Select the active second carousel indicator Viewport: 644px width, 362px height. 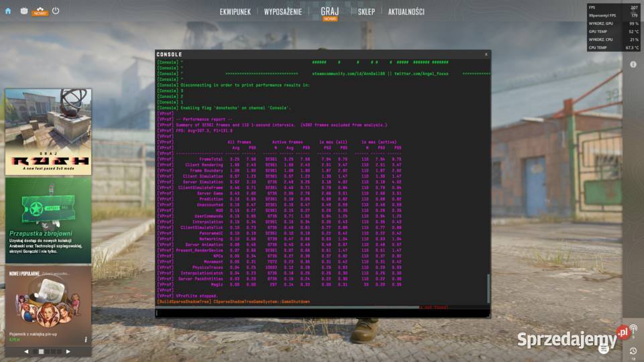[x=41, y=352]
